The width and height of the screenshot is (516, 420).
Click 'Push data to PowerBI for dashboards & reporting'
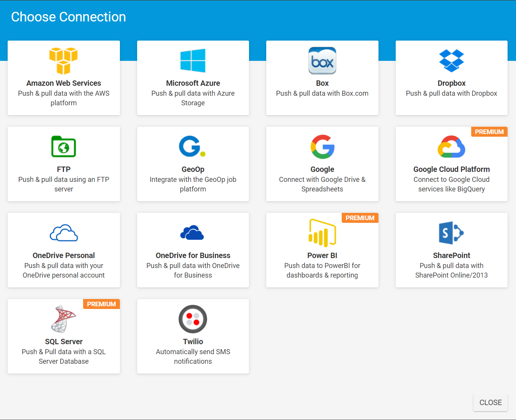[322, 270]
